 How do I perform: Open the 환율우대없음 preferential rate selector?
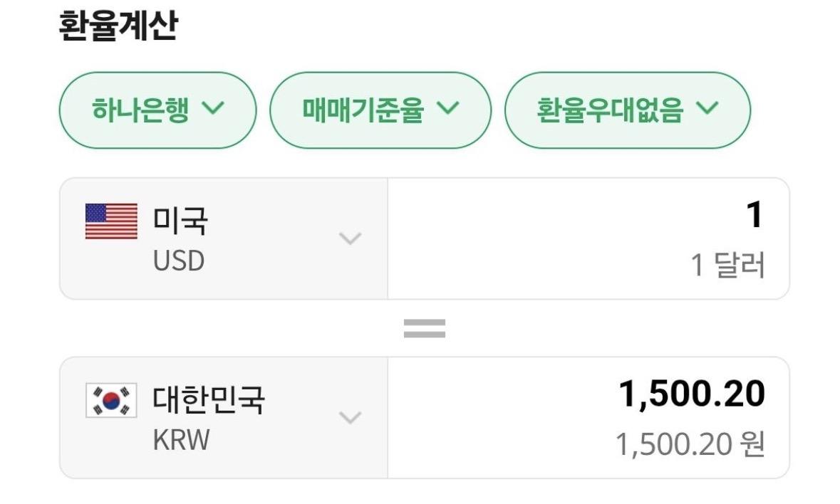click(x=628, y=110)
